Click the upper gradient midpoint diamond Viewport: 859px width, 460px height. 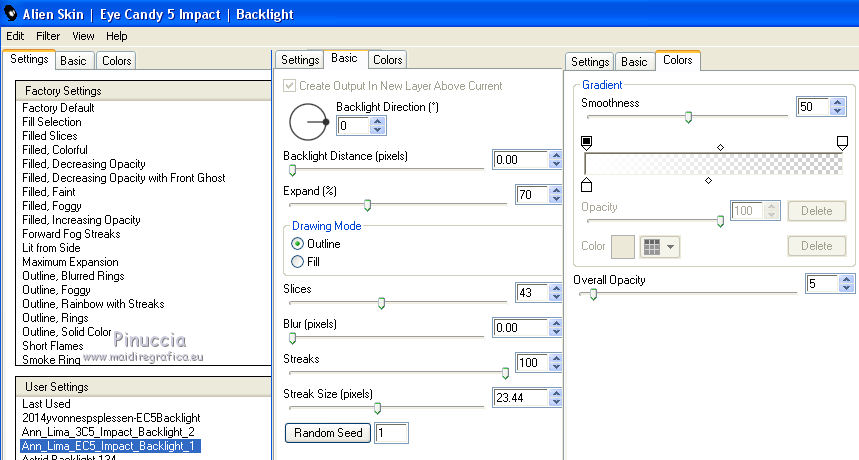[720, 147]
